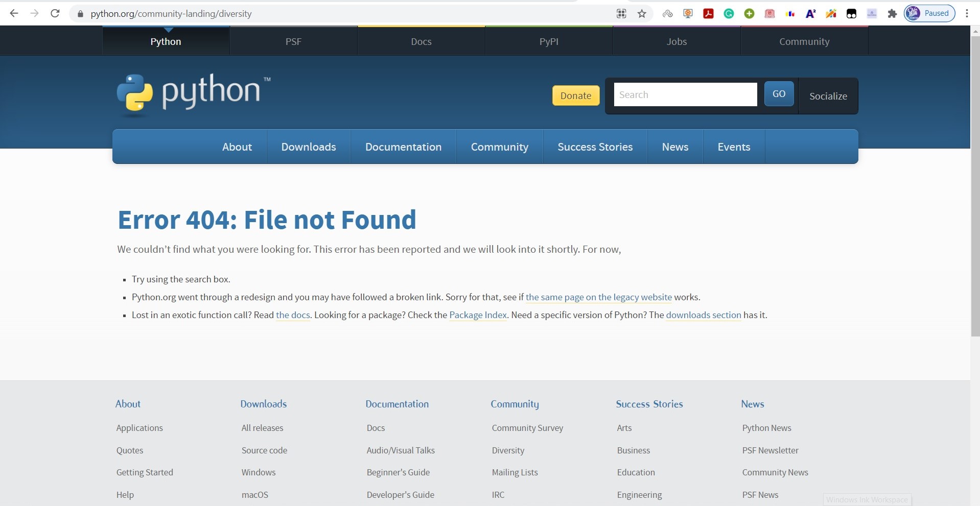The image size is (980, 506).
Task: Click the footer Documentation heading
Action: click(397, 404)
